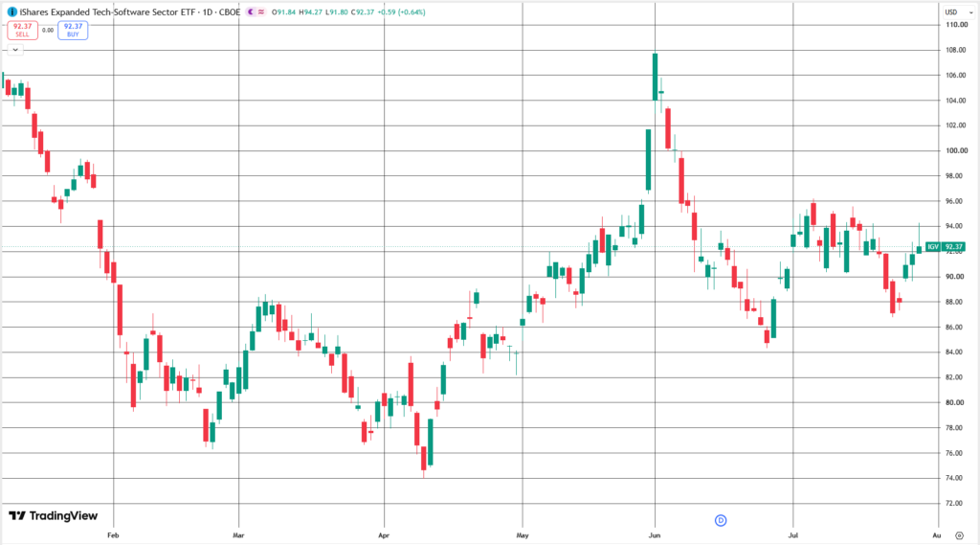This screenshot has height=545, width=980.
Task: Click the iShares Expanded Tech-Software Sector ETF title
Action: (x=107, y=11)
